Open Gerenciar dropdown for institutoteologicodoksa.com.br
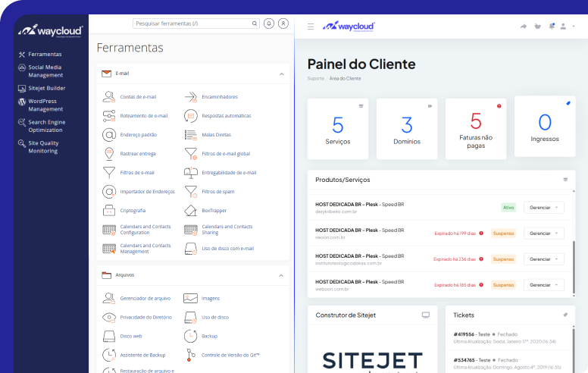The height and width of the screenshot is (373, 588). tap(544, 259)
